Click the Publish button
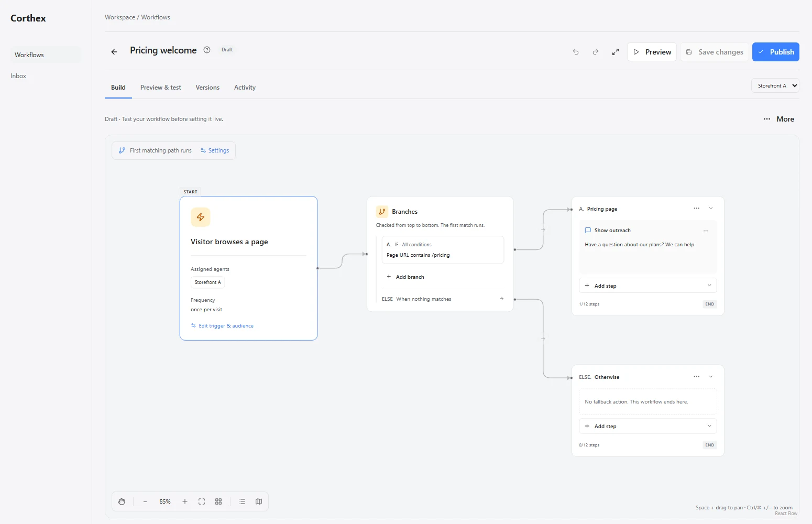812x524 pixels. [x=776, y=52]
